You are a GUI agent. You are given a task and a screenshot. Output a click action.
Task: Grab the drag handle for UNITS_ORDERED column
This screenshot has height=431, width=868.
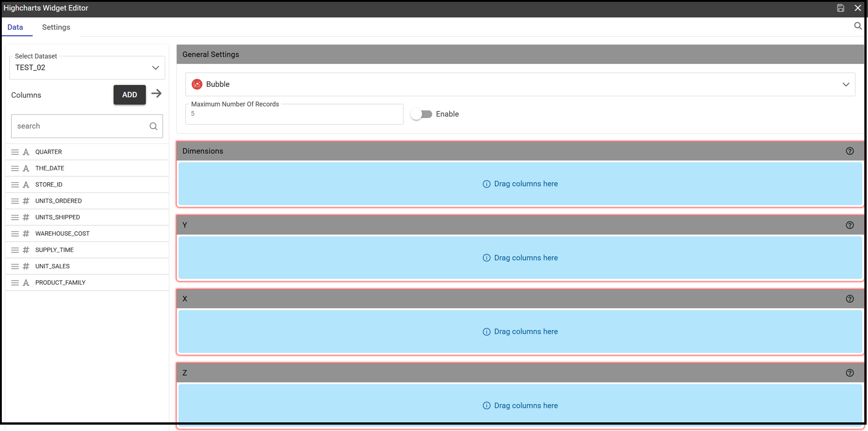point(15,201)
